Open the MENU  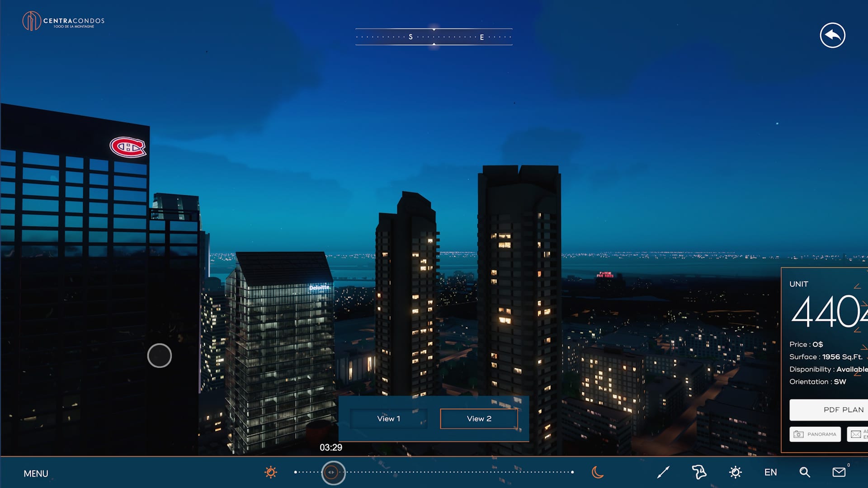pos(36,474)
